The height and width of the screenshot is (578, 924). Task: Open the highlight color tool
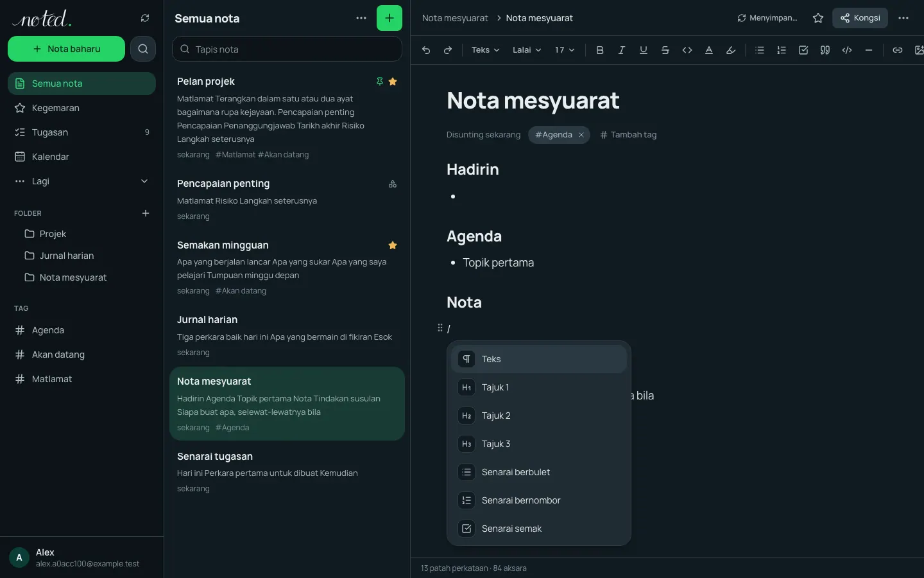click(x=731, y=50)
